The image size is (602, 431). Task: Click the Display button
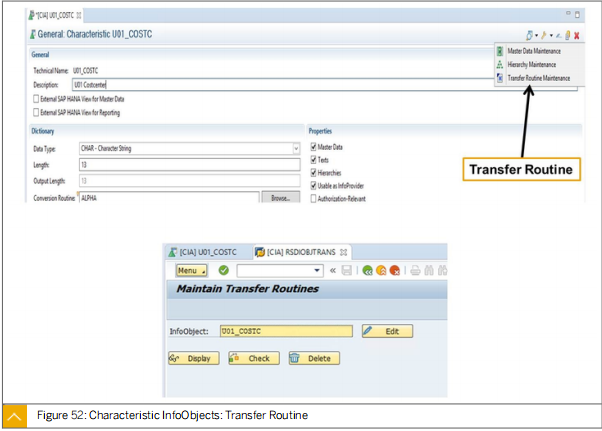pyautogui.click(x=194, y=358)
